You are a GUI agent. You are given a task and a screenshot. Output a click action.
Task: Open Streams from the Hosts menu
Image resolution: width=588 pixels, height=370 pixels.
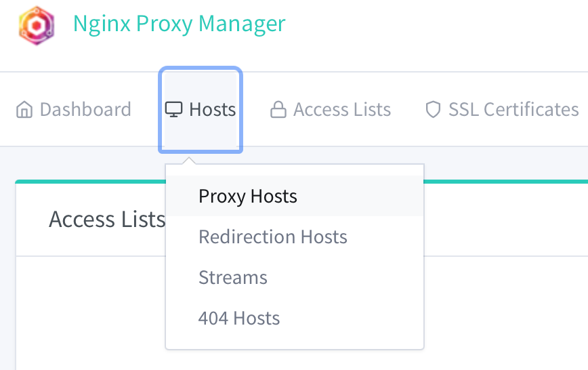coord(295,278)
